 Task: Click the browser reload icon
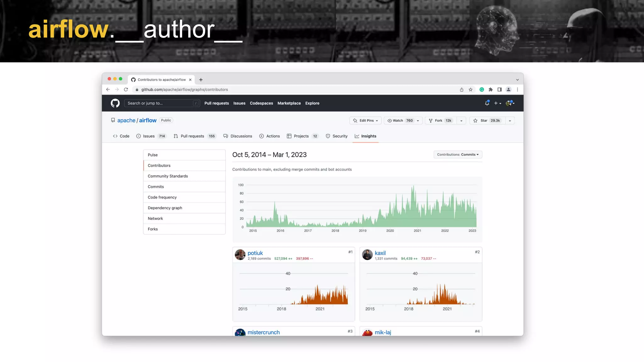tap(126, 90)
